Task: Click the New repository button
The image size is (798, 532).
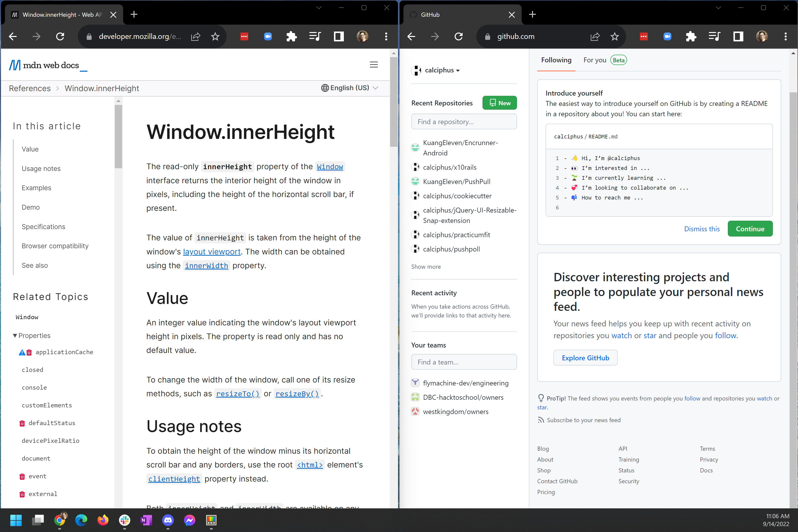Action: [499, 103]
